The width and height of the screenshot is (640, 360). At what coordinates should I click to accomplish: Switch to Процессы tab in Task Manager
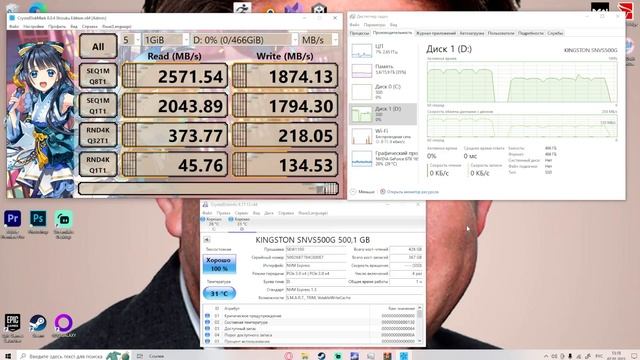click(x=360, y=33)
